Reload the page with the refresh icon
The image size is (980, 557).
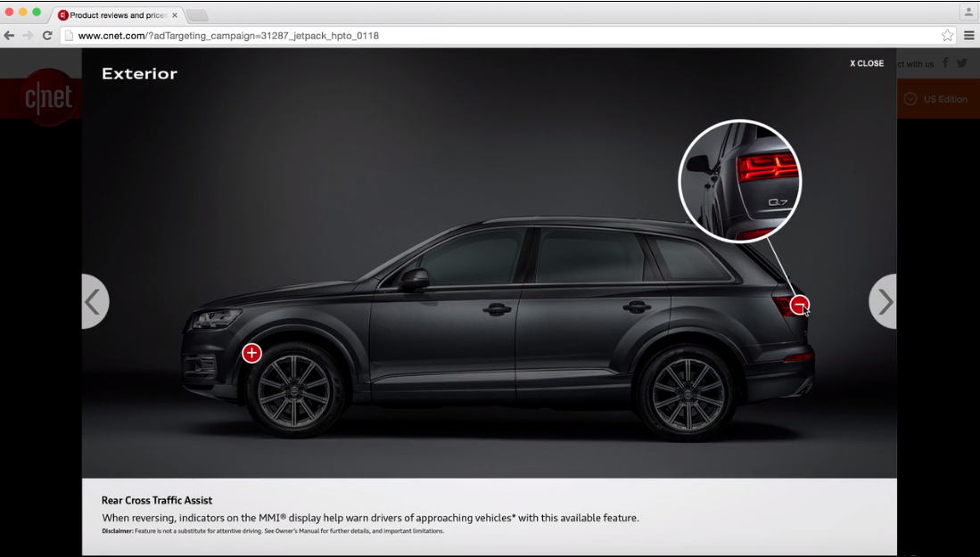click(x=47, y=36)
